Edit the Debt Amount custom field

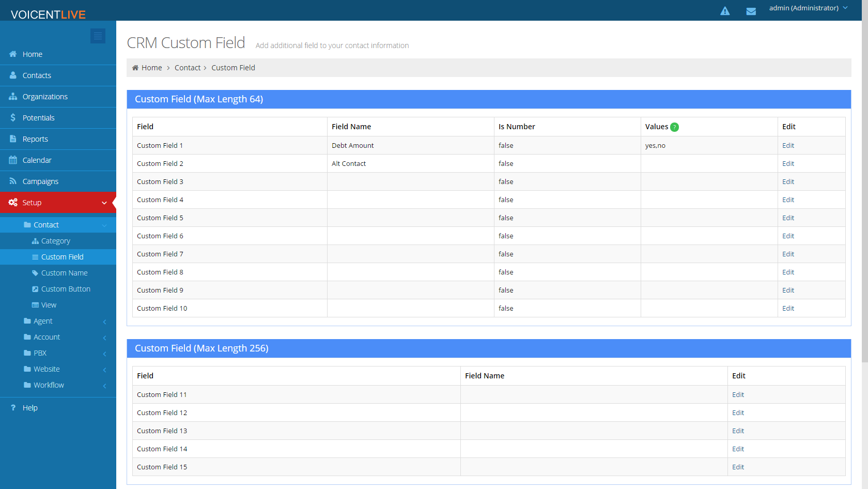click(x=788, y=145)
